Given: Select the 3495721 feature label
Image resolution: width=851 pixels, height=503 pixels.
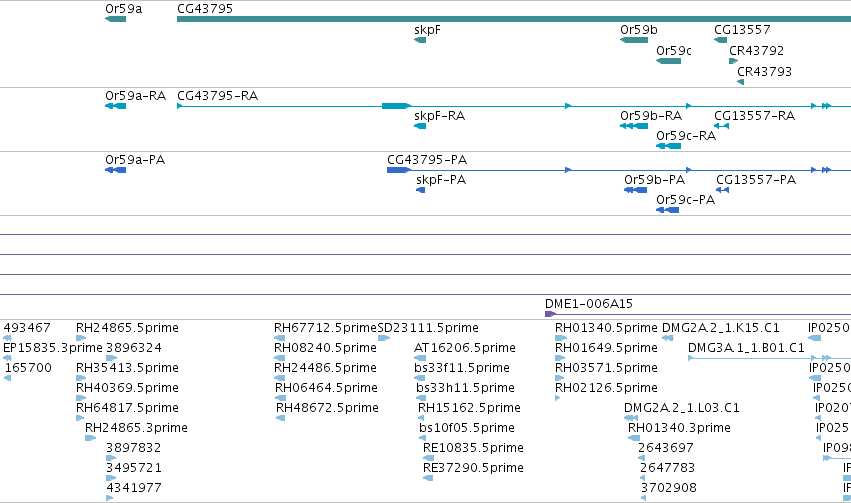Looking at the screenshot, I should coord(134,468).
